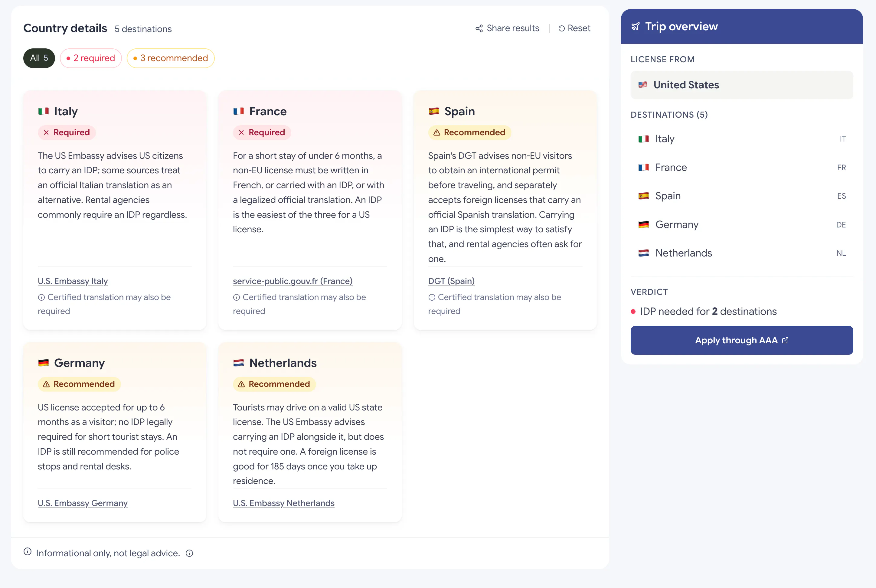Open the U.S. Embassy Italy source link
876x588 pixels.
pos(73,281)
